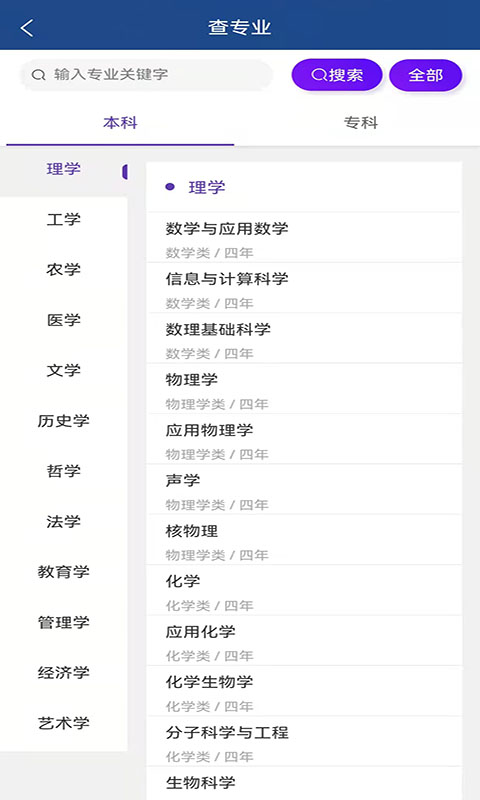Select 经济学 category in sidebar

point(63,673)
